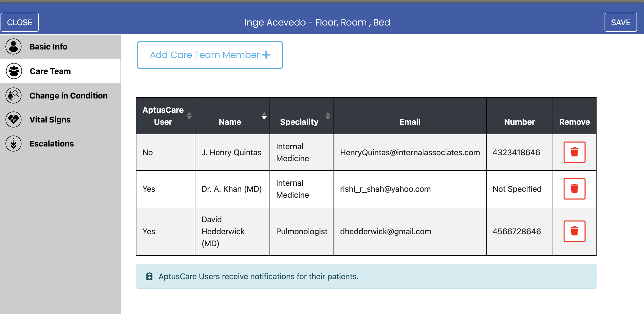
Task: Click the dhedderwick@gmail.com email cell
Action: tap(410, 232)
